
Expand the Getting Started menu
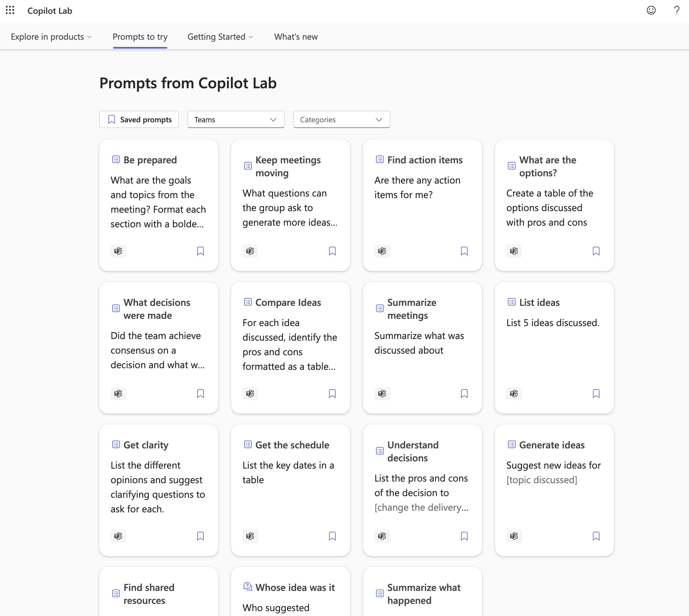[220, 36]
